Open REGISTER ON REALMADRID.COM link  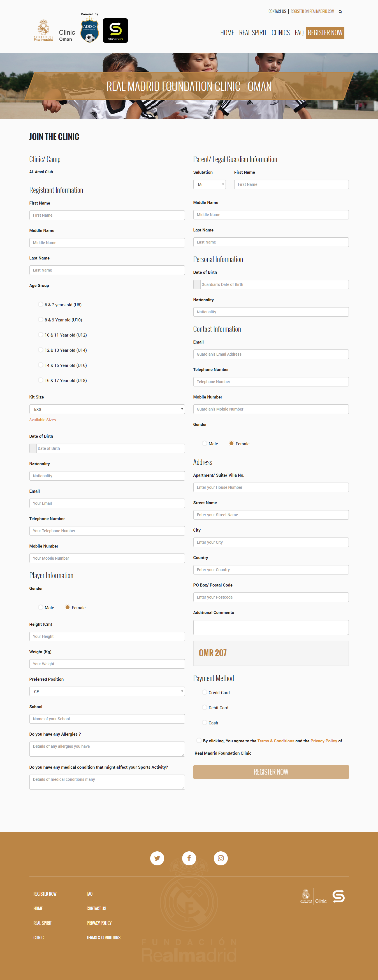(x=312, y=11)
